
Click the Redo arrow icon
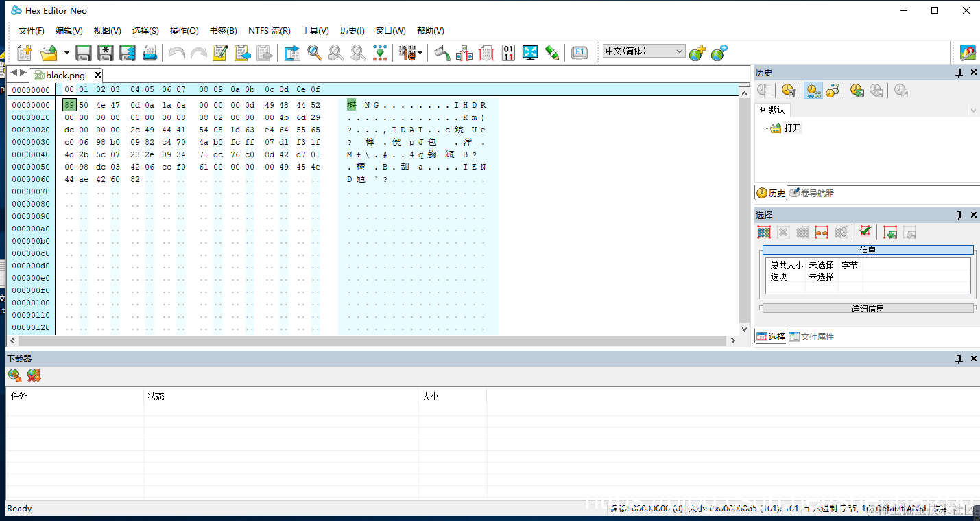tap(199, 53)
